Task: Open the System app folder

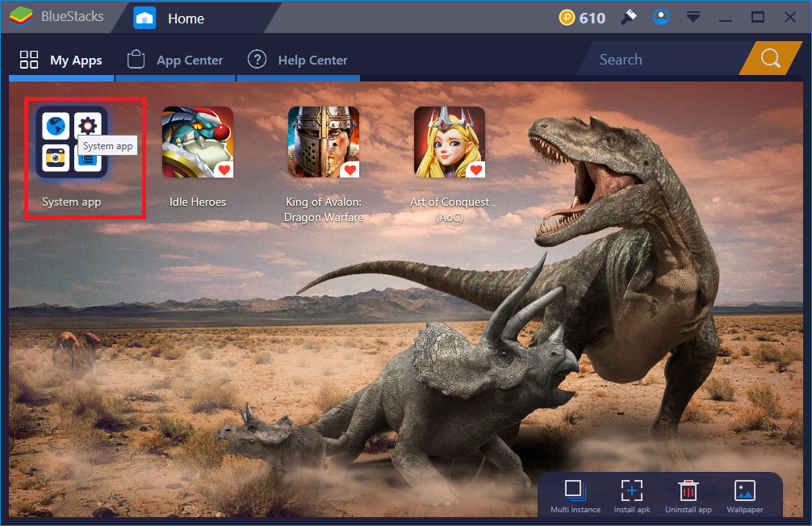Action: click(72, 142)
